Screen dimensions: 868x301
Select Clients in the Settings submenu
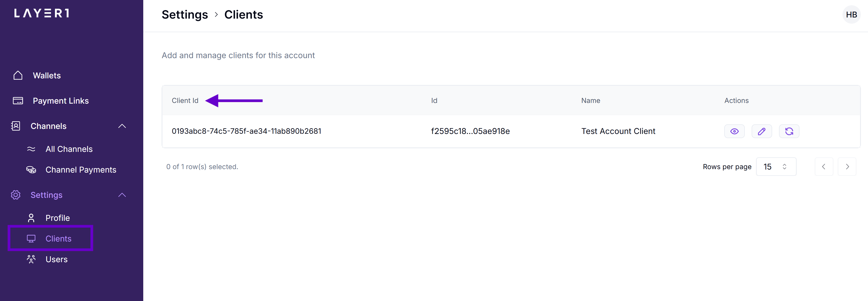(x=58, y=238)
